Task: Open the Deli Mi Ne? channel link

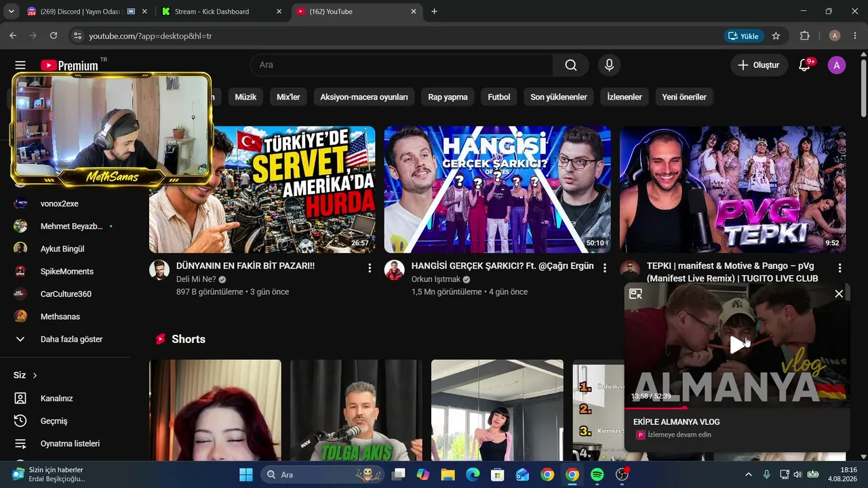Action: 196,279
